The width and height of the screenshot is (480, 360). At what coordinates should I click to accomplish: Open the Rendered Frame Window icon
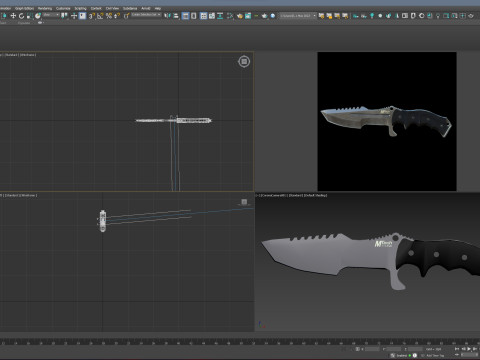pyautogui.click(x=248, y=16)
